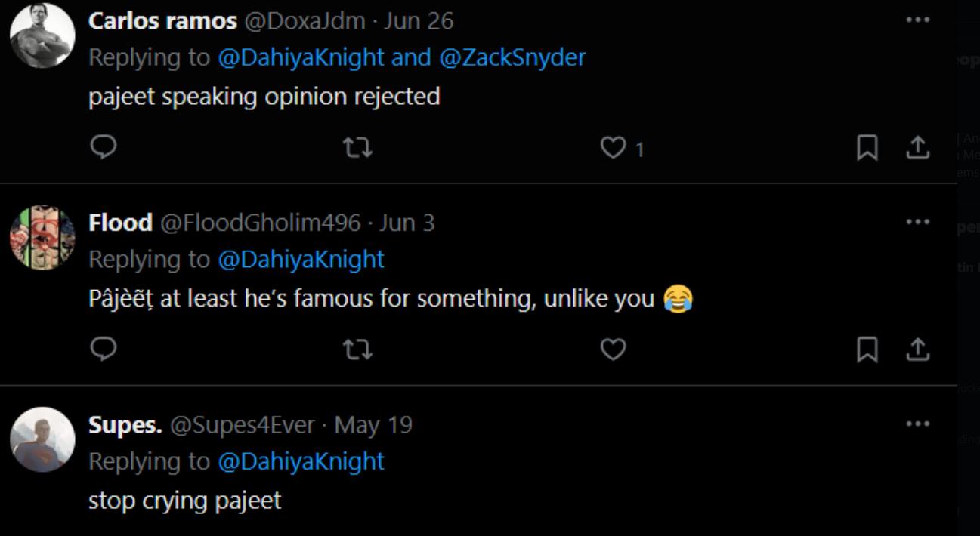The width and height of the screenshot is (980, 536).
Task: Open Supes. profile avatar
Action: (x=42, y=440)
